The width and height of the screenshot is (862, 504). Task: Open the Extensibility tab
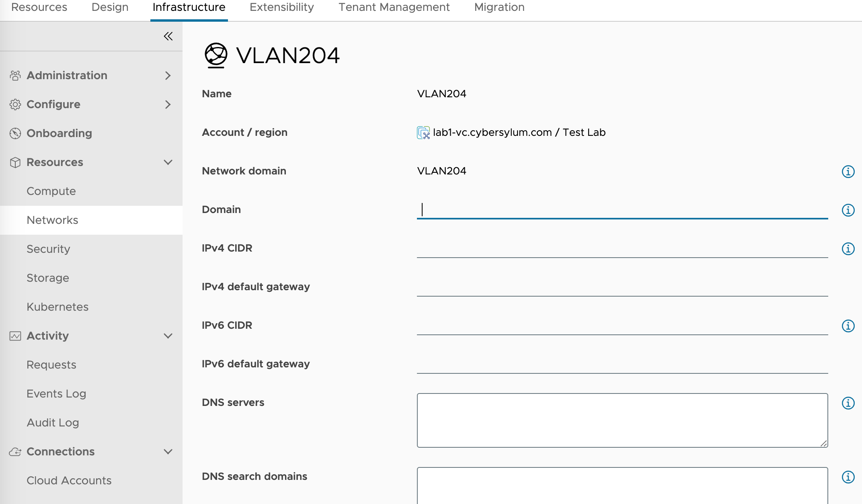(x=282, y=7)
